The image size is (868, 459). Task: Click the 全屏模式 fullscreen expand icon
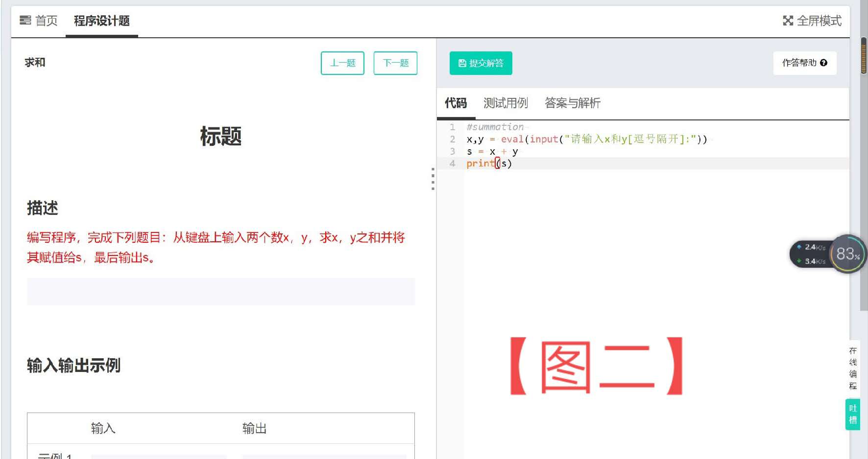[788, 21]
